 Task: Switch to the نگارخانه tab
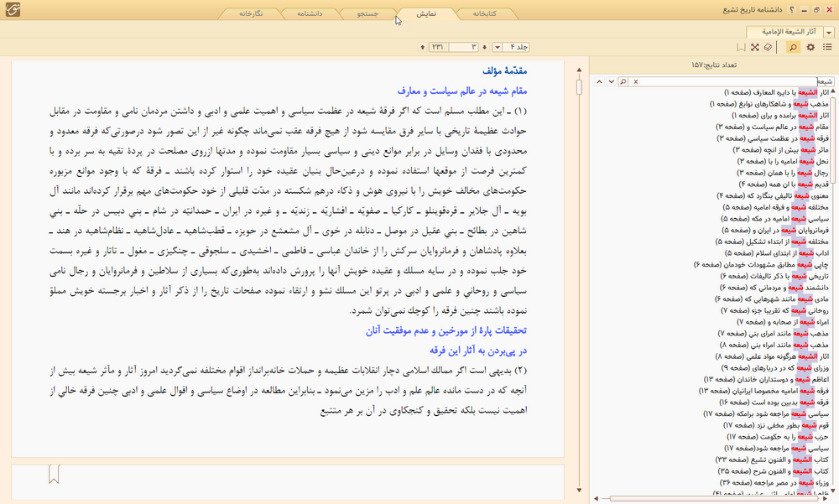pos(251,14)
